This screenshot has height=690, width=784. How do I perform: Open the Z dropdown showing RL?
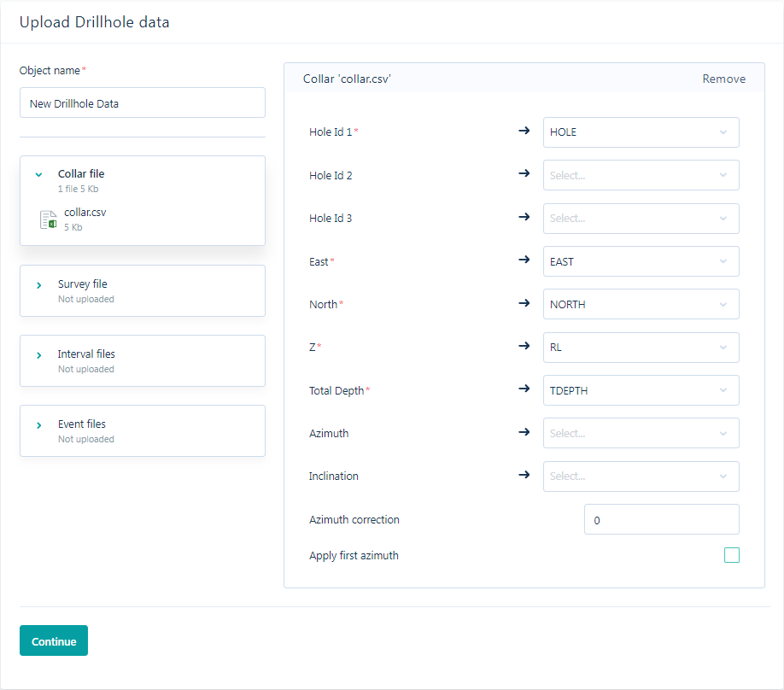[x=641, y=348]
